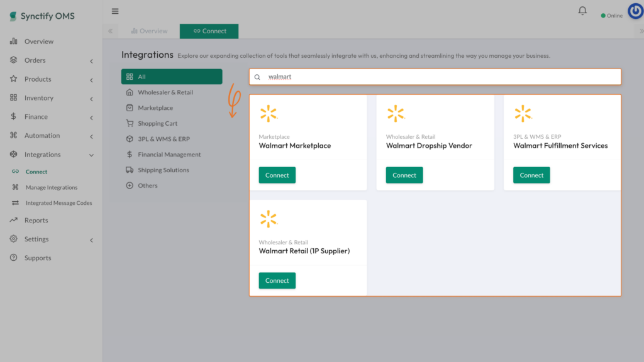Connect Walmart Retail (1P Supplier) integration

(x=277, y=281)
